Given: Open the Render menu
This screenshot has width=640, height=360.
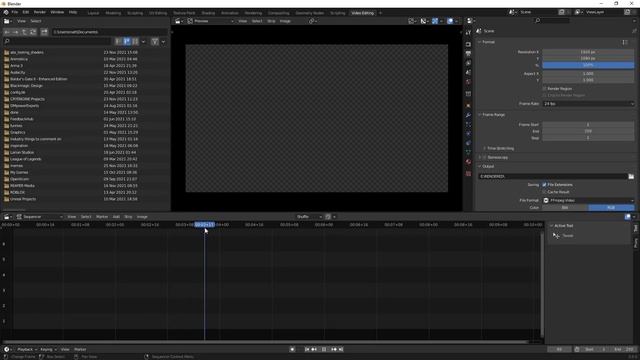Looking at the screenshot, I should pos(40,13).
